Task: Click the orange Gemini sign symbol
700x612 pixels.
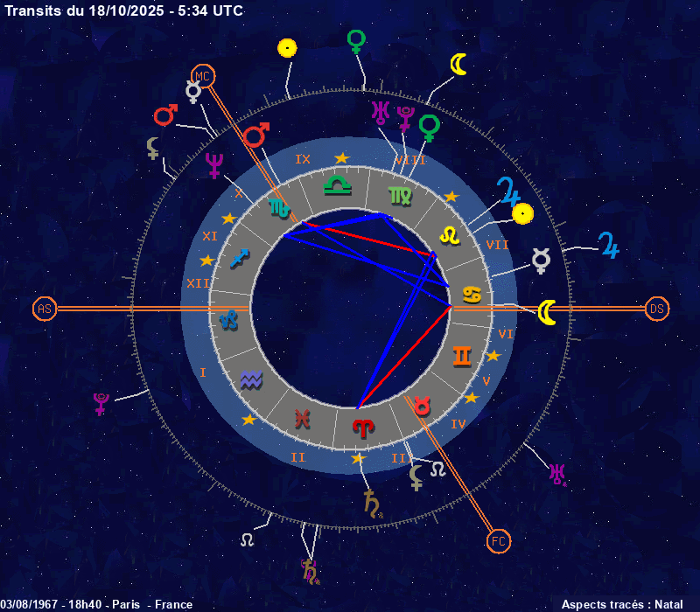Action: [x=461, y=354]
